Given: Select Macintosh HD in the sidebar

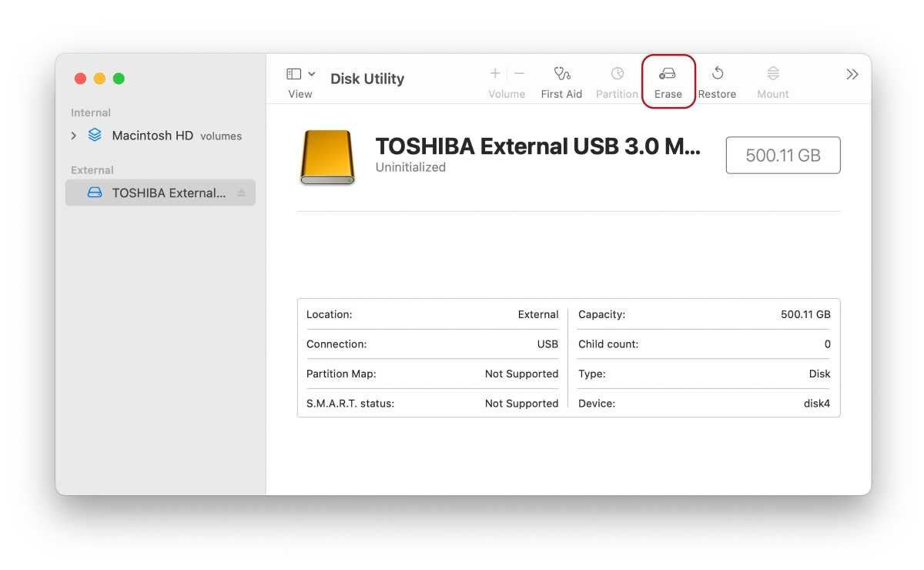Looking at the screenshot, I should [x=152, y=136].
